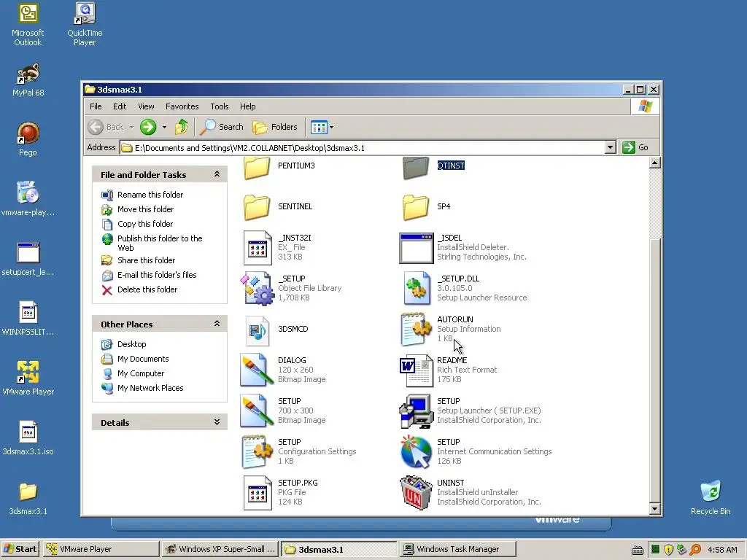Select the setupcert_le desktop icon

pyautogui.click(x=28, y=259)
